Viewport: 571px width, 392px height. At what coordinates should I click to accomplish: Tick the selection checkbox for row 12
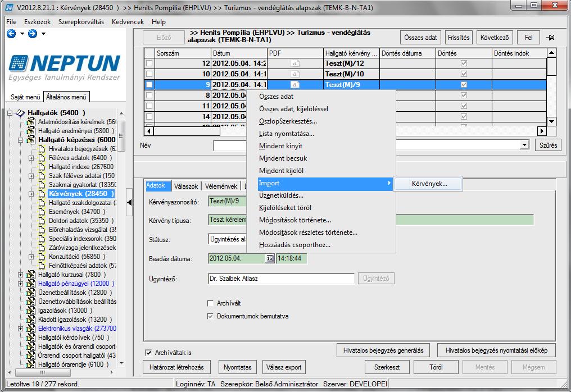pyautogui.click(x=149, y=63)
